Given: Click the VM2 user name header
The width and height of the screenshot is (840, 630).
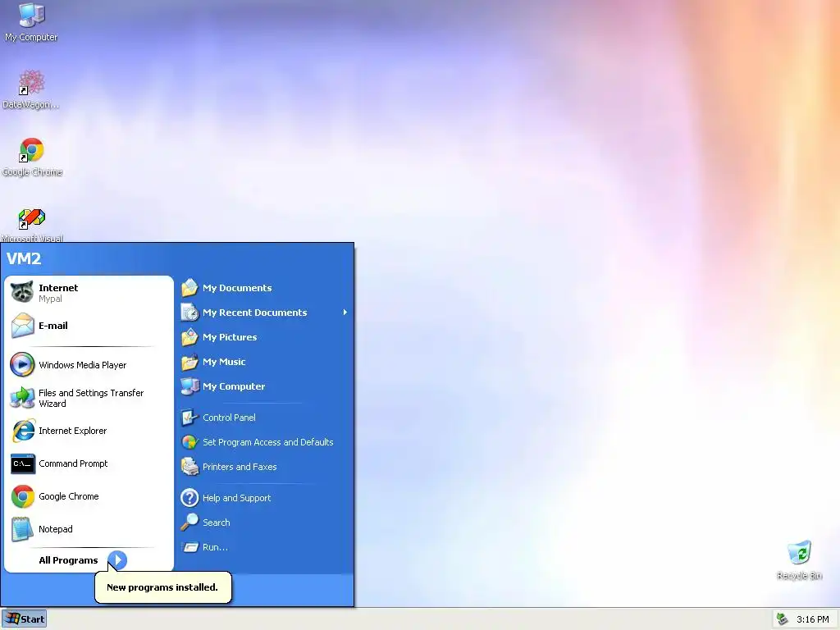Looking at the screenshot, I should click(24, 258).
